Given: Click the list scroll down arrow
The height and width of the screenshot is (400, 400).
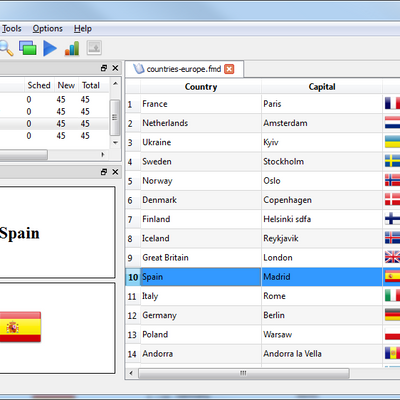Looking at the screenshot, I should click(115, 143).
